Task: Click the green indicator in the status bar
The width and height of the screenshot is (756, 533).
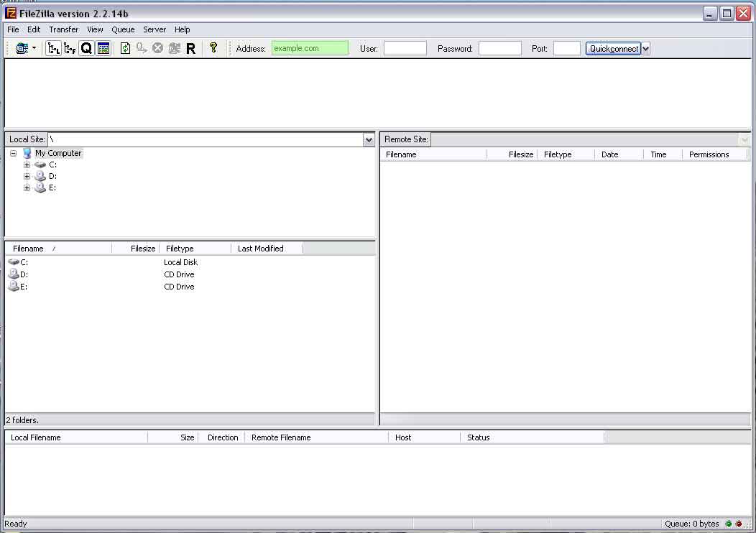Action: 729,524
